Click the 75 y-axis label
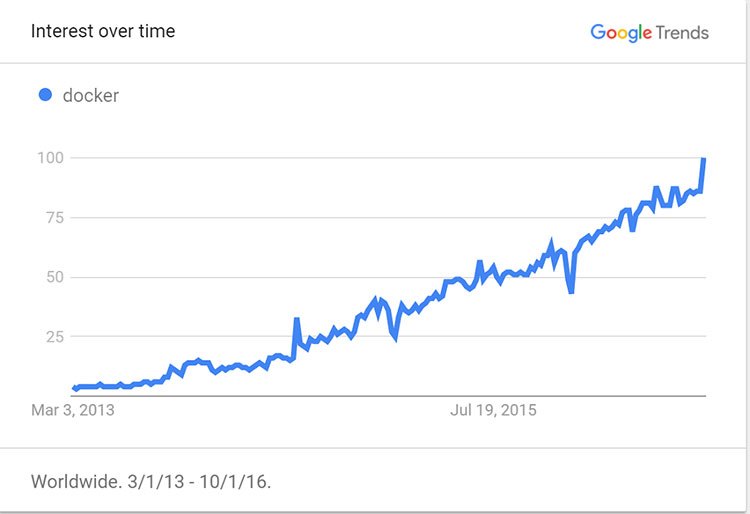 pyautogui.click(x=55, y=218)
